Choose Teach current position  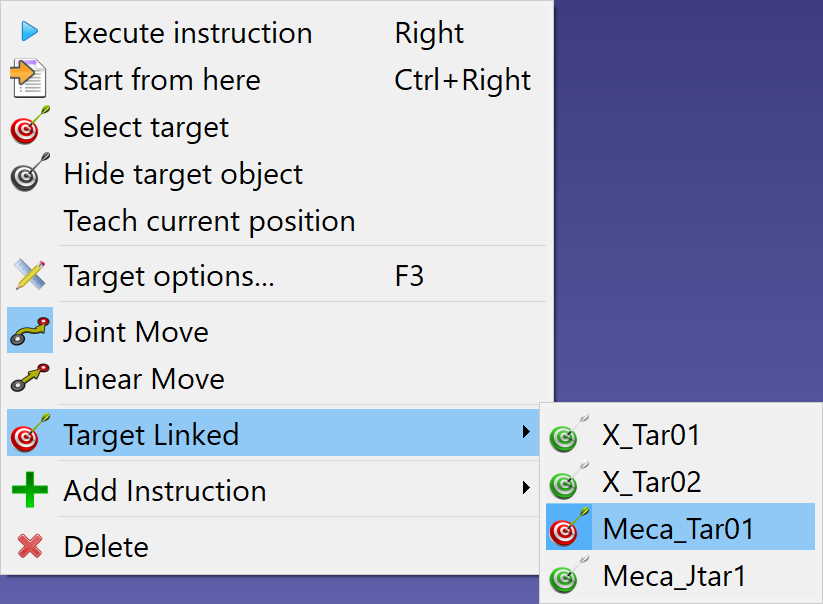pyautogui.click(x=273, y=220)
